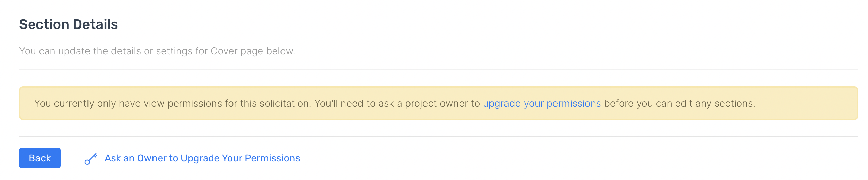Image resolution: width=868 pixels, height=180 pixels.
Task: Click the word 'permissions' in the inline link
Action: 574,103
